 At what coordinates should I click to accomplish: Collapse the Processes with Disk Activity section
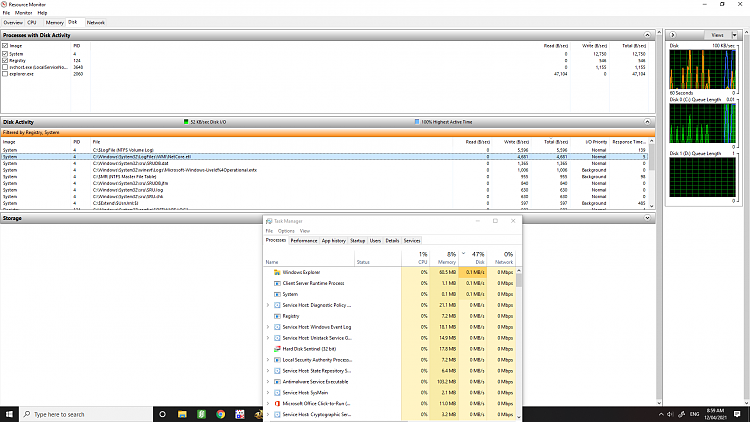click(x=647, y=35)
